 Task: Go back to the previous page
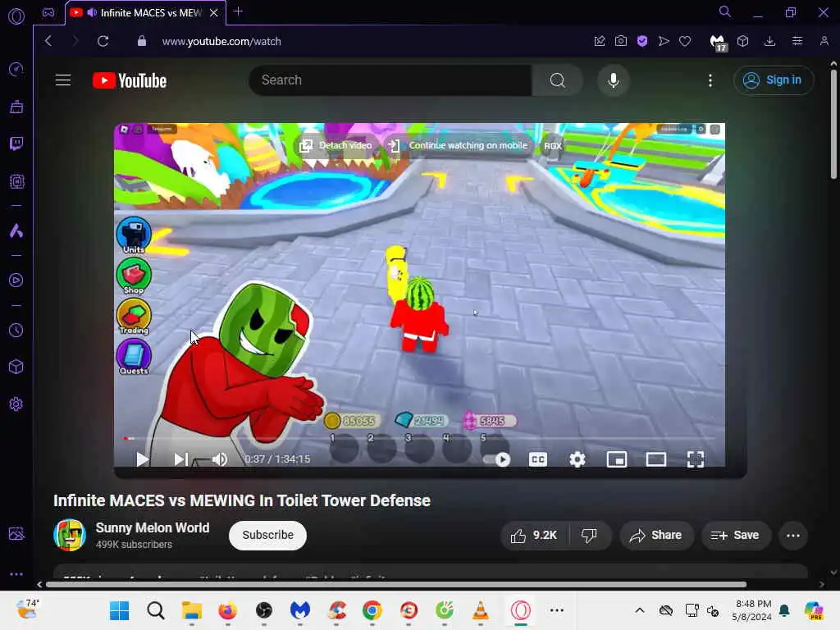(48, 41)
